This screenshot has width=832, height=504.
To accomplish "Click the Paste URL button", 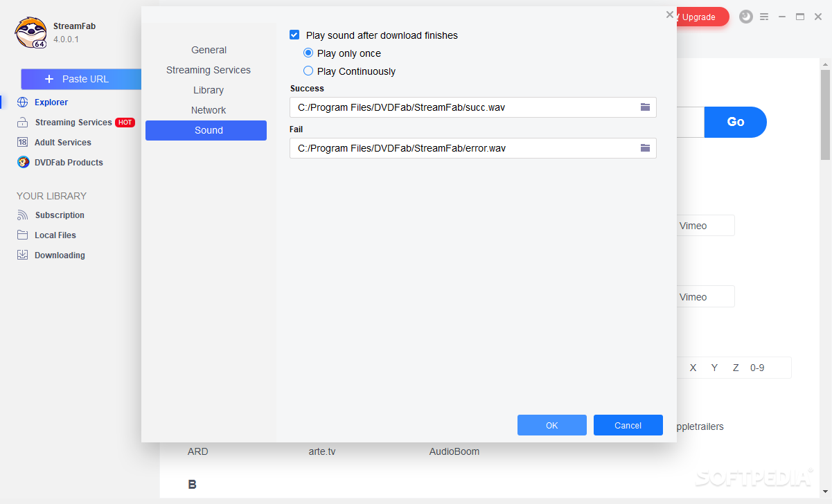I will (x=81, y=79).
